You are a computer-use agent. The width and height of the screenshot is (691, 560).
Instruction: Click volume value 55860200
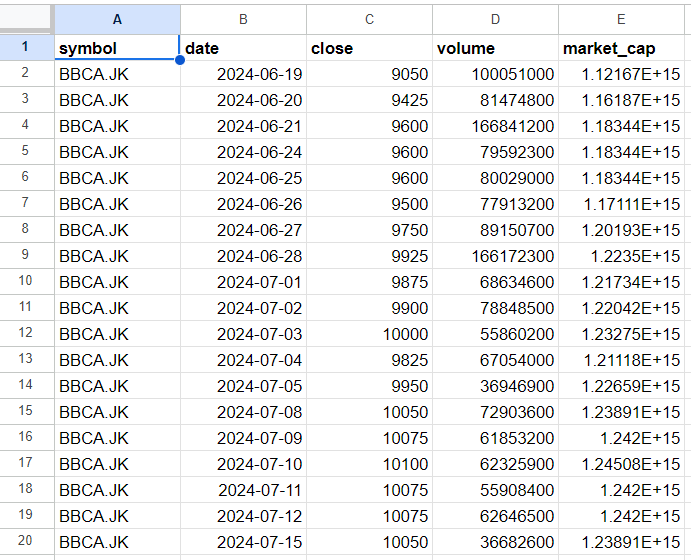point(495,334)
